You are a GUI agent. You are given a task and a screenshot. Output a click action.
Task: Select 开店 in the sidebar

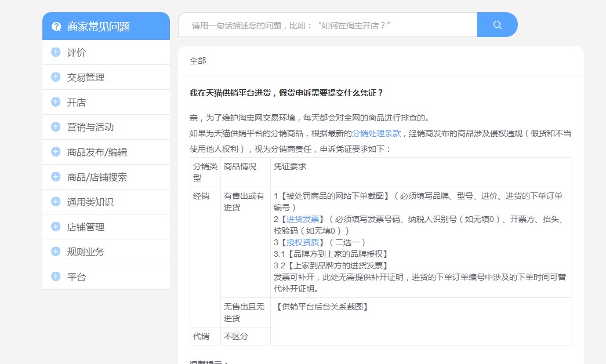pos(106,102)
